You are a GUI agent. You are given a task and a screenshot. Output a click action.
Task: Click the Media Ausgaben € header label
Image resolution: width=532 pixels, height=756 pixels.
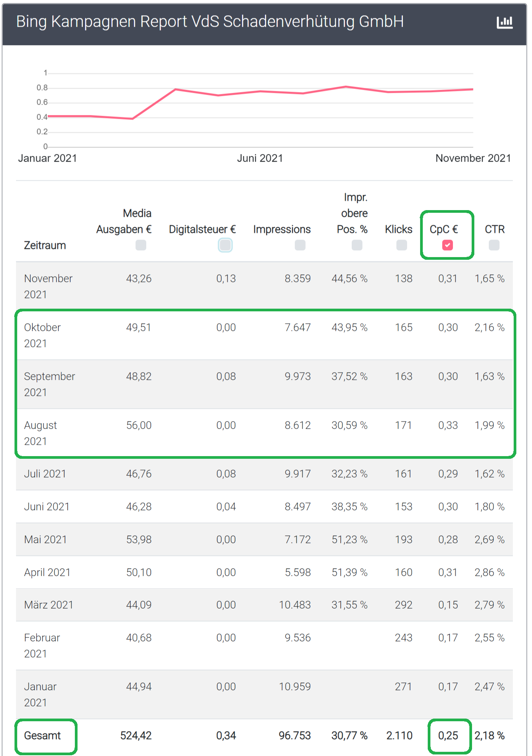click(x=124, y=221)
